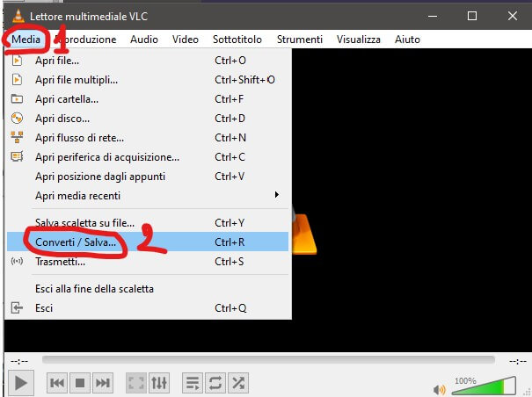The width and height of the screenshot is (532, 397).
Task: Open extended settings equalizer icon
Action: coord(159,383)
